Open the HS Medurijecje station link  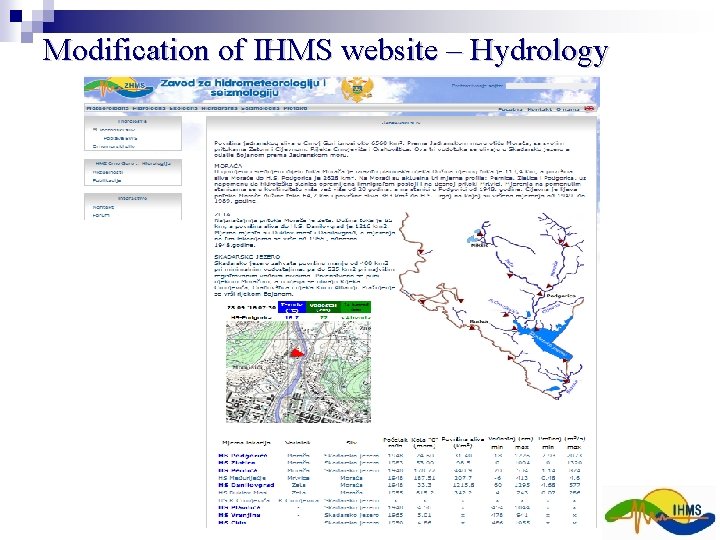tap(242, 478)
